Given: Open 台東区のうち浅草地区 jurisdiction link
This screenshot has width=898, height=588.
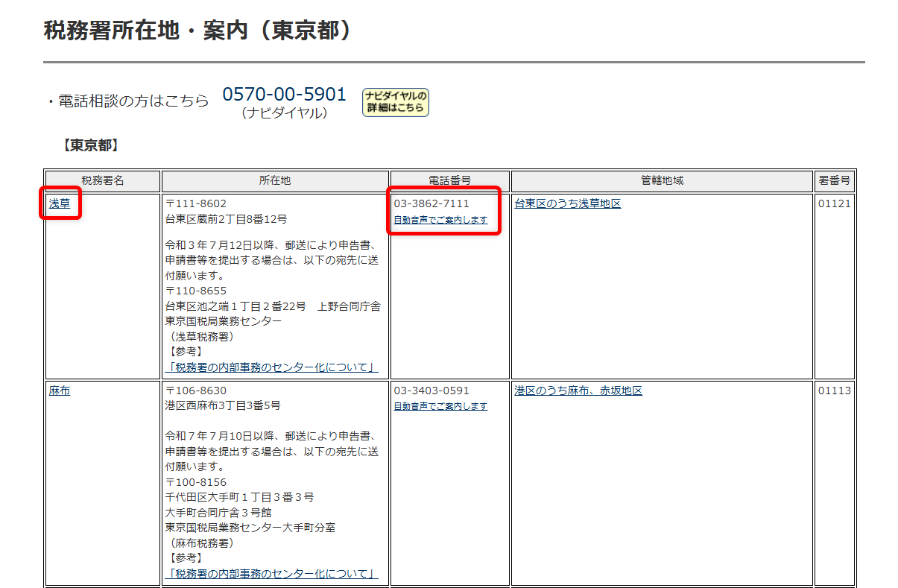Looking at the screenshot, I should click(x=568, y=203).
